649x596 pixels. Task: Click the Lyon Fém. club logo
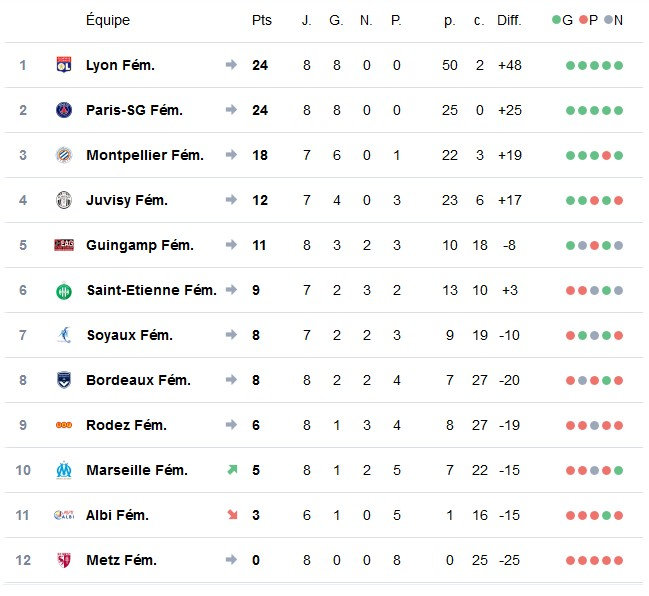(64, 65)
